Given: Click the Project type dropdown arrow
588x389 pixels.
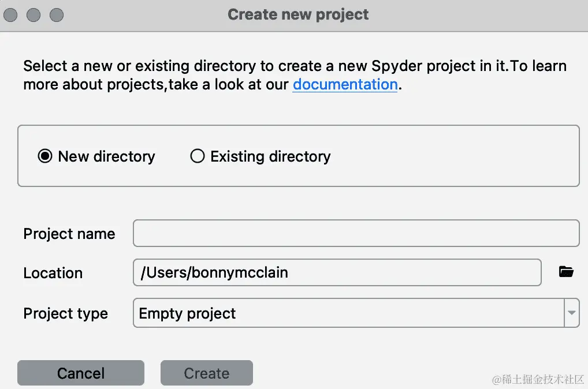Looking at the screenshot, I should (571, 313).
